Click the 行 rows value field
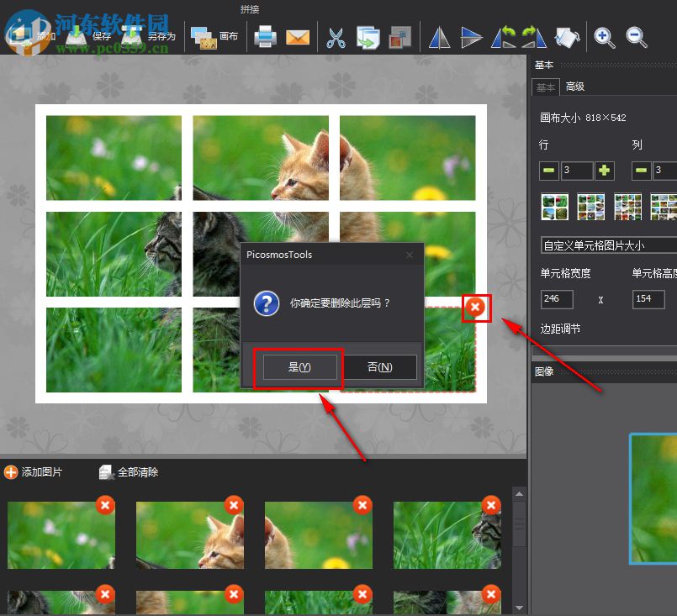677x616 pixels. tap(577, 171)
